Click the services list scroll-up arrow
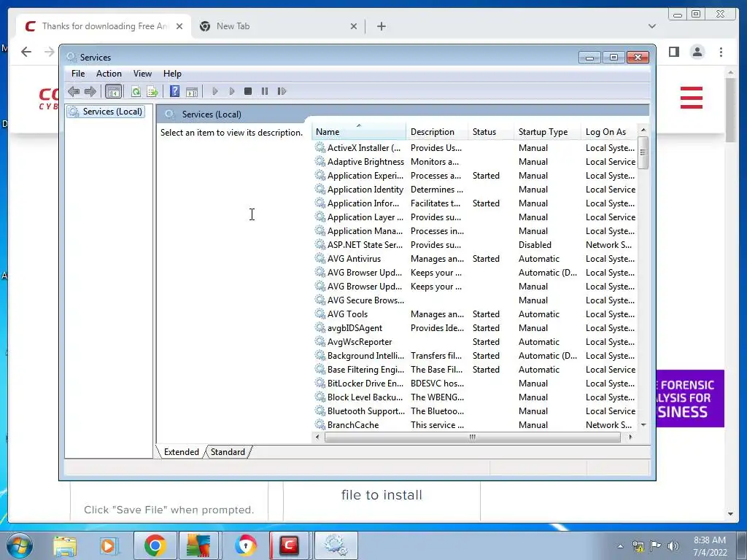The height and width of the screenshot is (560, 747). coord(643,130)
